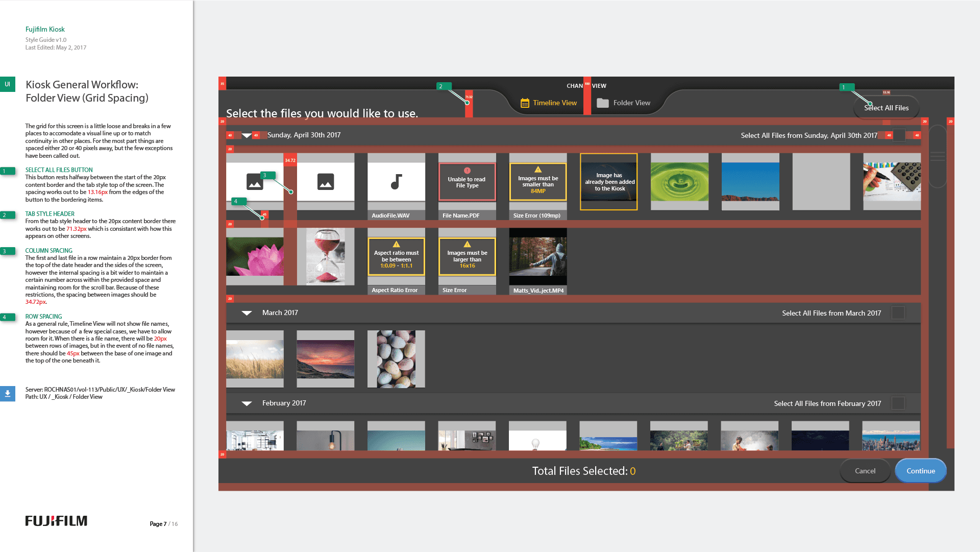Click the Timeline View calendar icon
980x552 pixels.
(x=525, y=103)
